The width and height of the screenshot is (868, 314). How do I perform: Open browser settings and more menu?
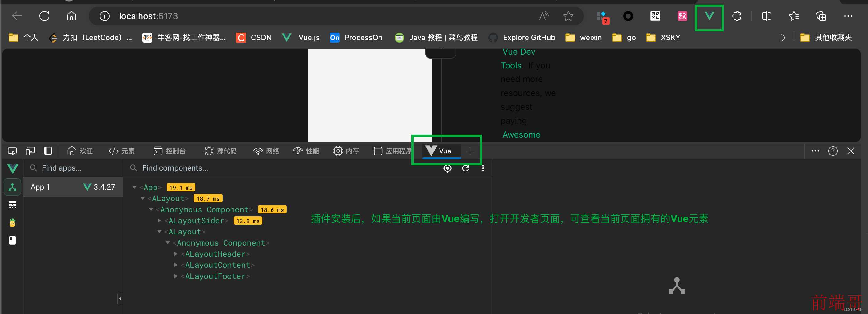[x=848, y=16]
